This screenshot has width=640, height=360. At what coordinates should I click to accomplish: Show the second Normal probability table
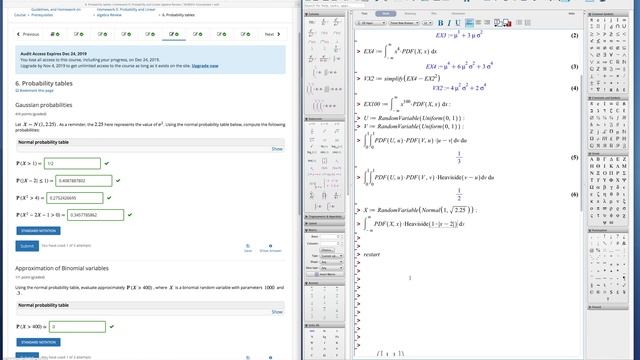point(277,312)
